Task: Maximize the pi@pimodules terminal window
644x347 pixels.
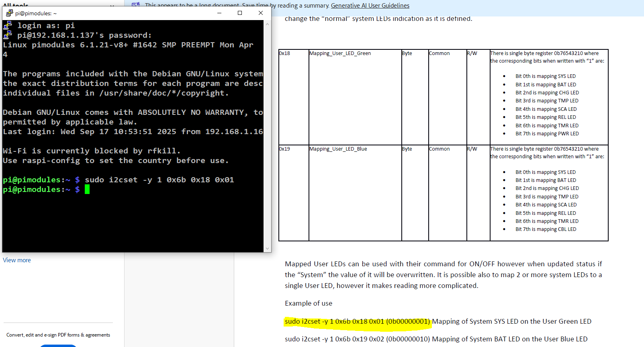Action: [240, 13]
